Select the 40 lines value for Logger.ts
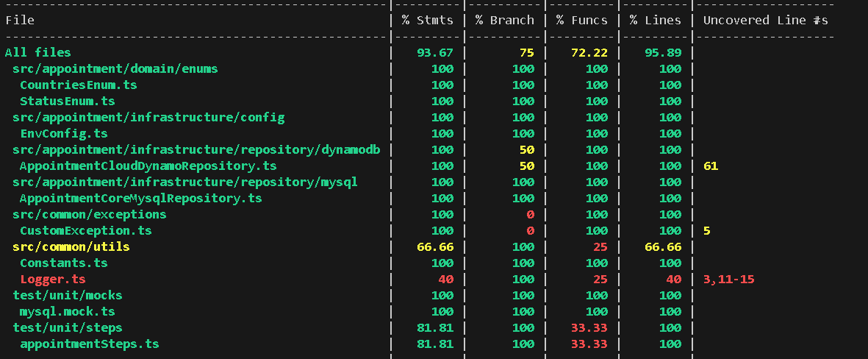This screenshot has width=868, height=359. [674, 280]
